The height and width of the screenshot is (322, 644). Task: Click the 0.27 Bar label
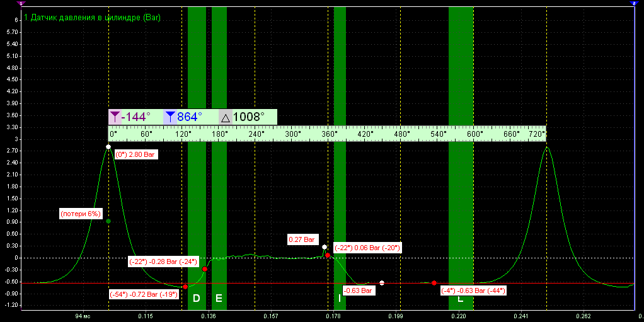[304, 239]
